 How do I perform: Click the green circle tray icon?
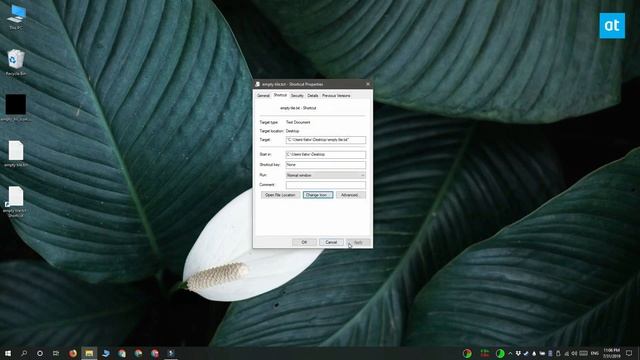coord(500,353)
